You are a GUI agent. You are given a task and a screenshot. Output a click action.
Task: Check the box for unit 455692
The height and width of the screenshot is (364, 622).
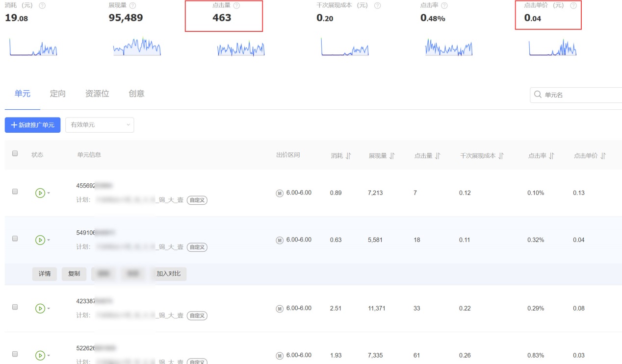tap(15, 192)
